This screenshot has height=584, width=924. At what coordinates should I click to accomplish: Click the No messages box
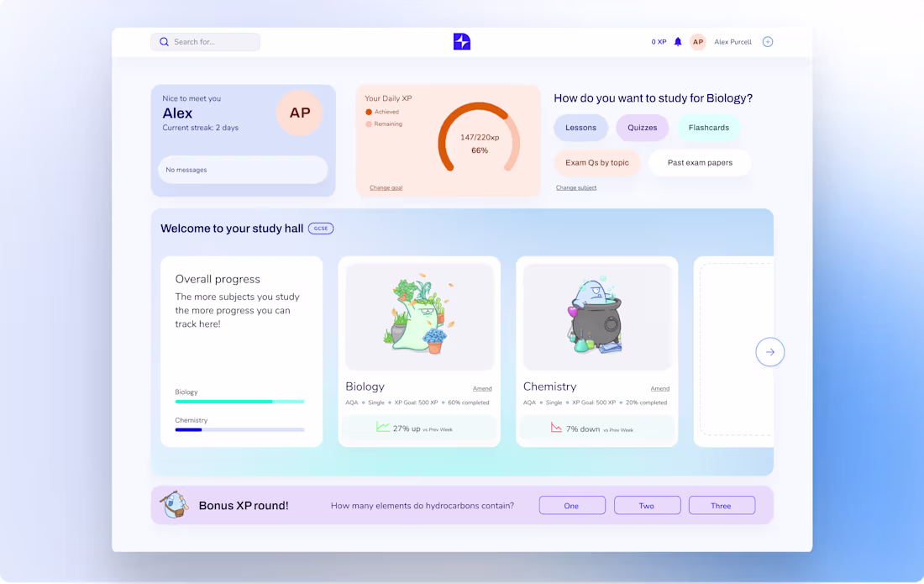243,170
